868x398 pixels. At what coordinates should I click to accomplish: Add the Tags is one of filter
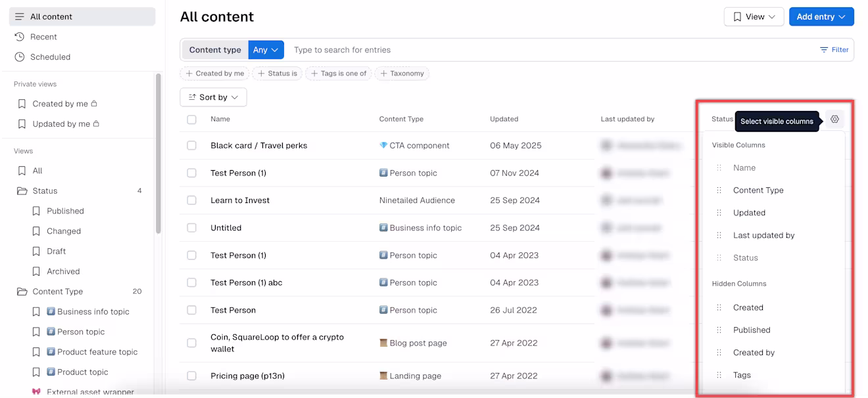pos(339,74)
